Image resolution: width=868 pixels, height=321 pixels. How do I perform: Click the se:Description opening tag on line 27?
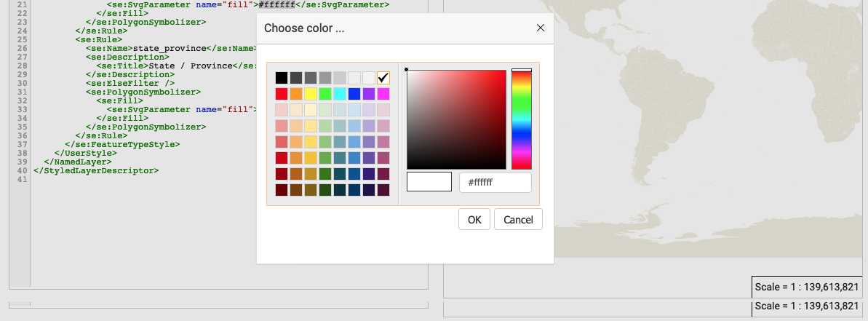pos(127,57)
